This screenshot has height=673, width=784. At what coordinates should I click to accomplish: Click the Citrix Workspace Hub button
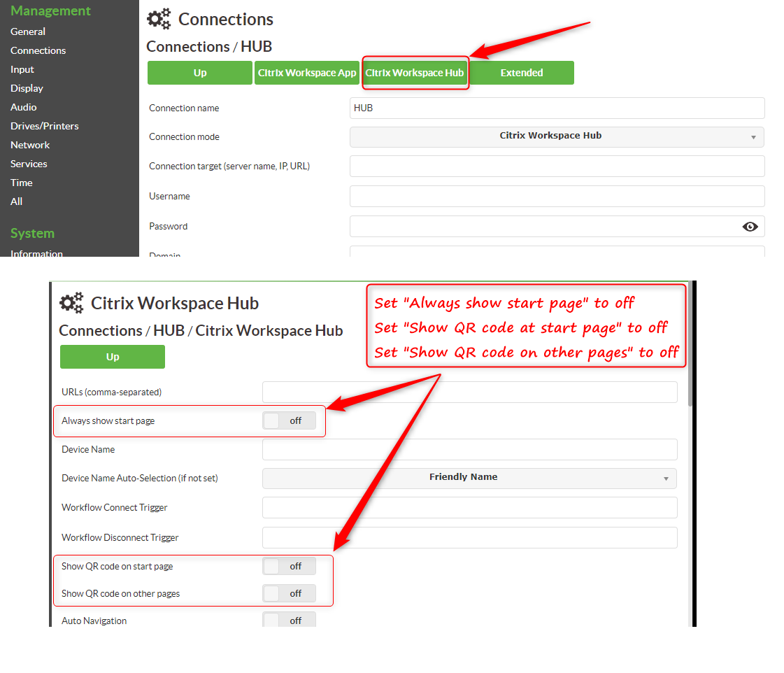click(x=415, y=73)
